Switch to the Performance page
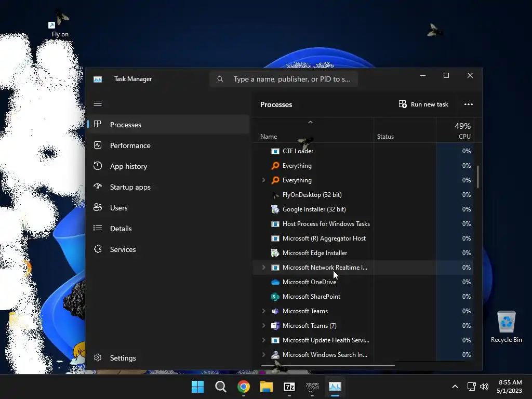Screen dimensions: 532x399 click(169, 145)
